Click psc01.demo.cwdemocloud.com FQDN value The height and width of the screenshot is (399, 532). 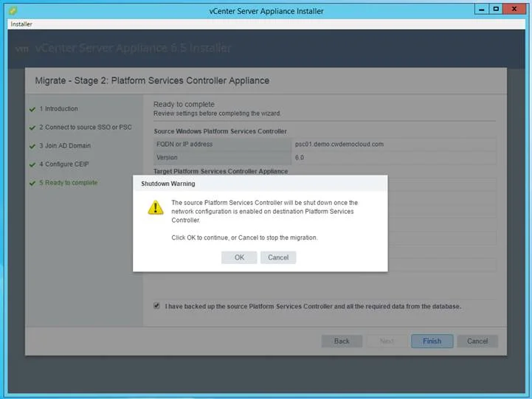click(x=339, y=144)
